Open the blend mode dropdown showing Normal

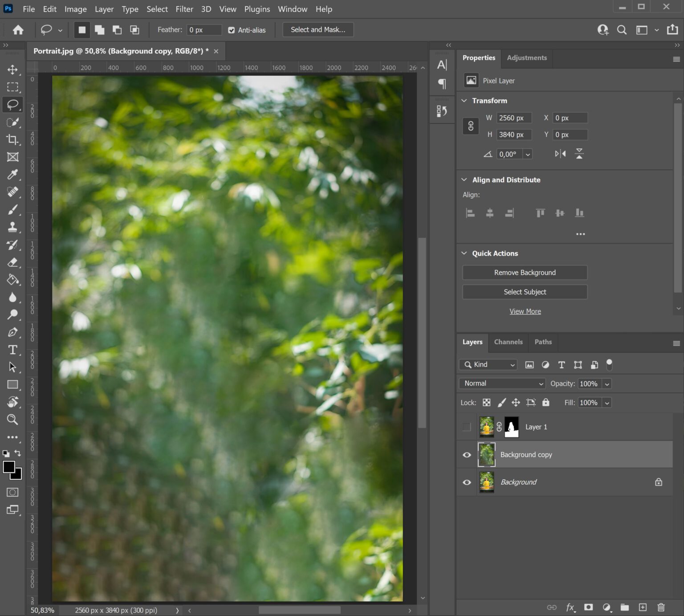501,383
